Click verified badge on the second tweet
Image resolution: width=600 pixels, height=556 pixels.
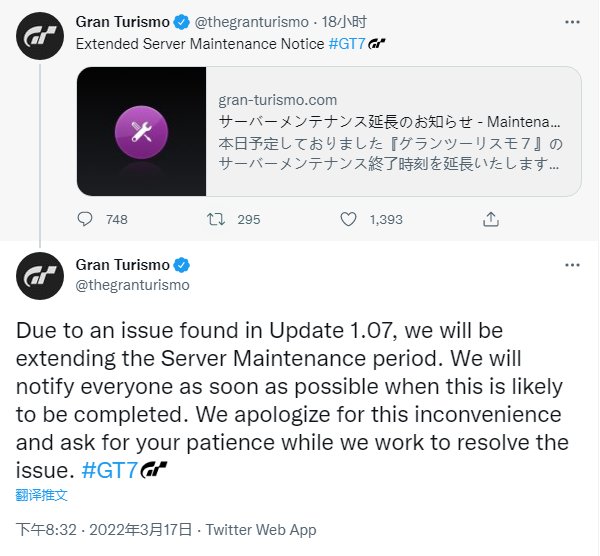pyautogui.click(x=183, y=265)
